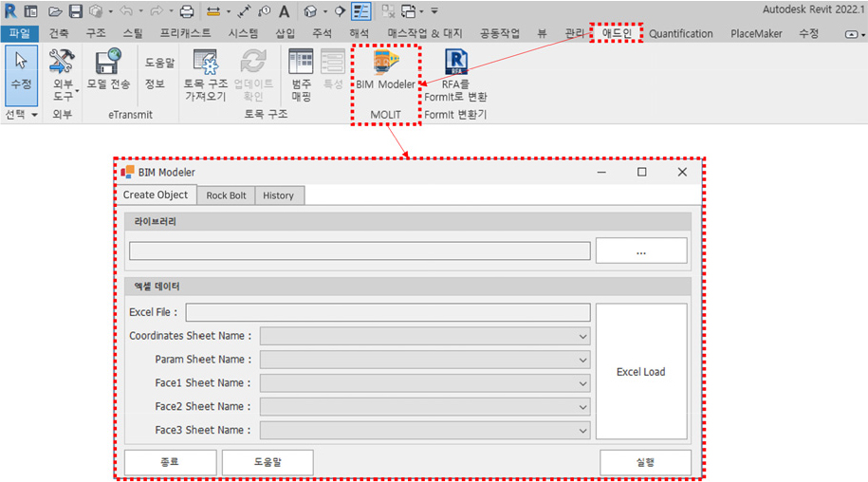Screen dimensions: 868x482
Task: Switch to the 매스작업 & 대지 tab
Action: click(x=425, y=33)
